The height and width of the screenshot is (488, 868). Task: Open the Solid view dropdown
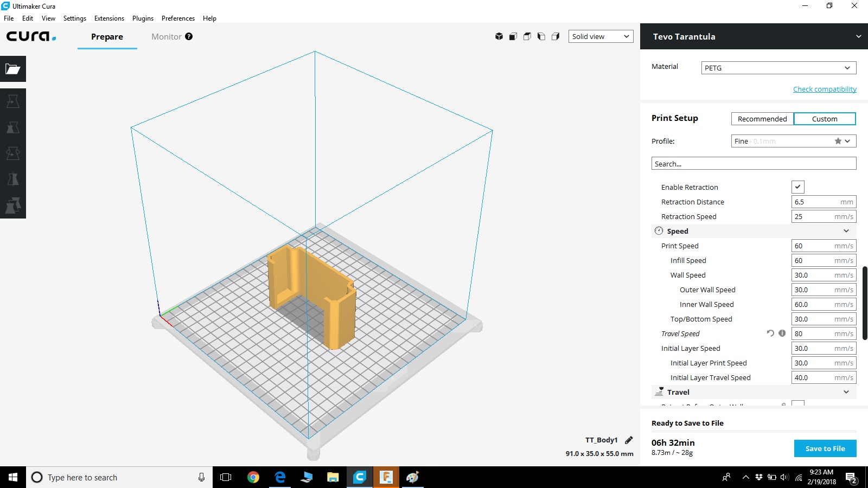[601, 36]
